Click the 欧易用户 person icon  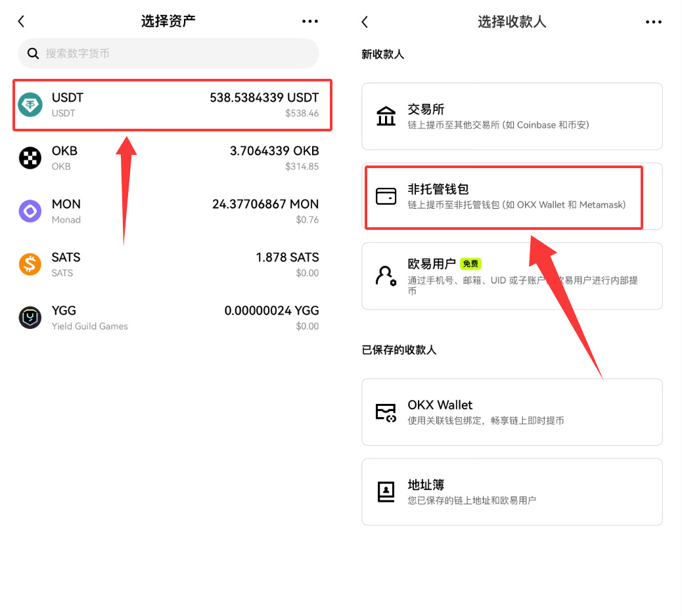pos(386,276)
